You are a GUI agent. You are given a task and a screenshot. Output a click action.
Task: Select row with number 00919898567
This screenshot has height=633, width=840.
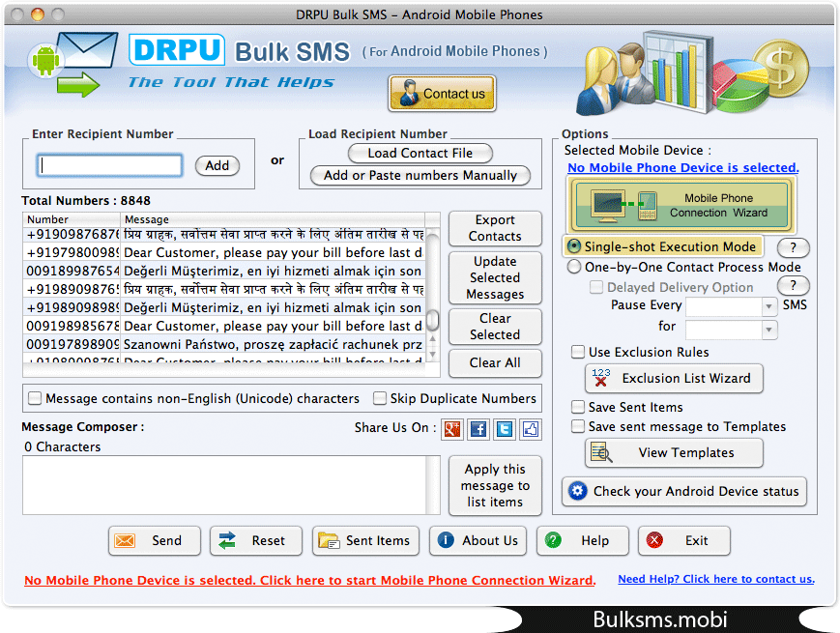(224, 326)
